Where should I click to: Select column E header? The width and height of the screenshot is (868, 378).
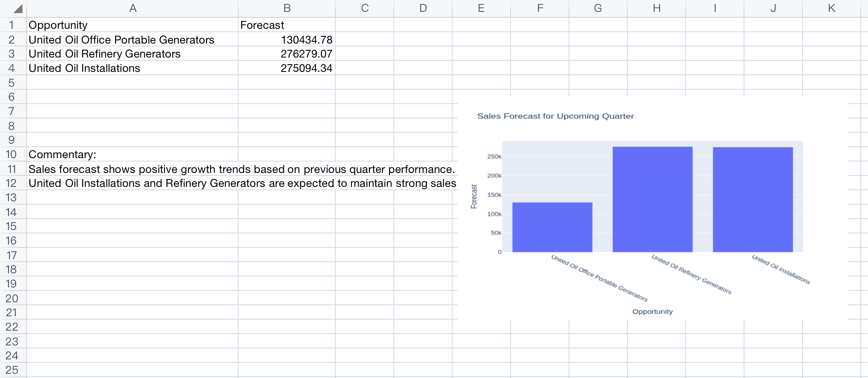(x=481, y=8)
